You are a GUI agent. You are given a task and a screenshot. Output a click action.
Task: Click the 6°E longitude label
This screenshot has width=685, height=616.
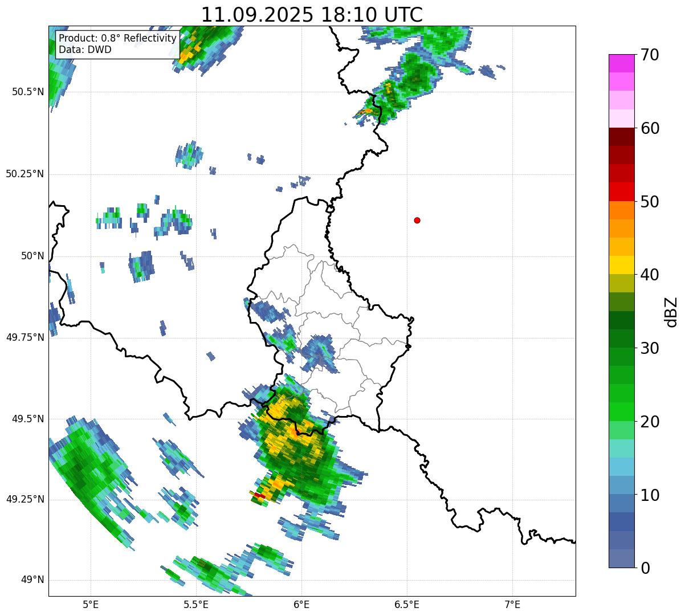[301, 604]
